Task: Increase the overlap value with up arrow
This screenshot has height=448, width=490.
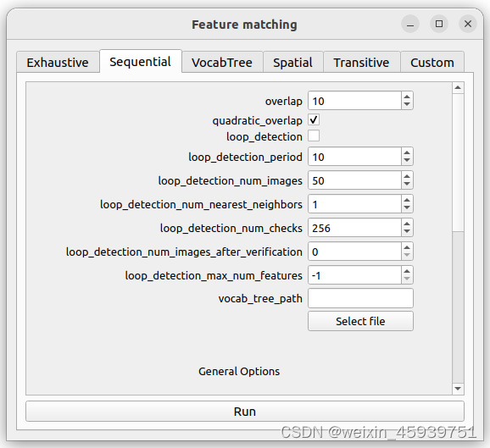Action: [407, 97]
